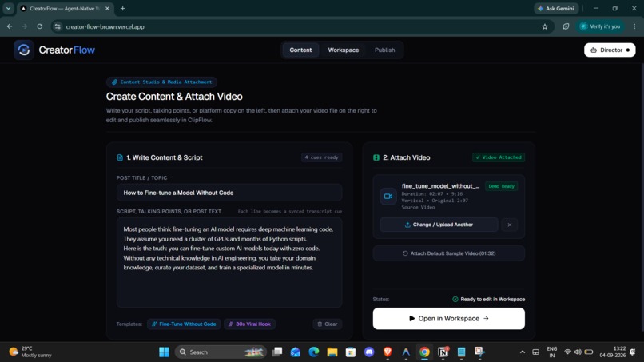644x362 pixels.
Task: Click the volume speaker tray icon
Action: [x=578, y=352]
